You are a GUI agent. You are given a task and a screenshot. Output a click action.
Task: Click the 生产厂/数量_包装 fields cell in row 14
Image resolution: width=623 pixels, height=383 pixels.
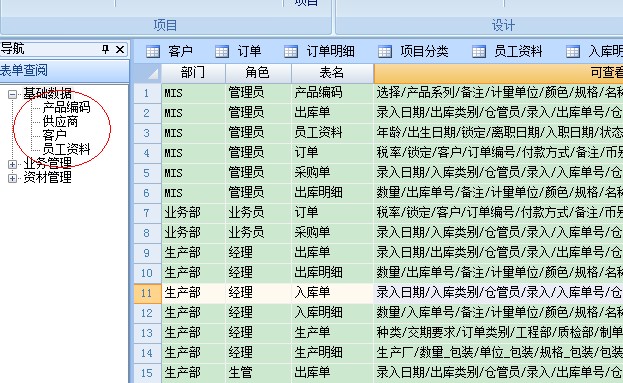pyautogui.click(x=498, y=353)
